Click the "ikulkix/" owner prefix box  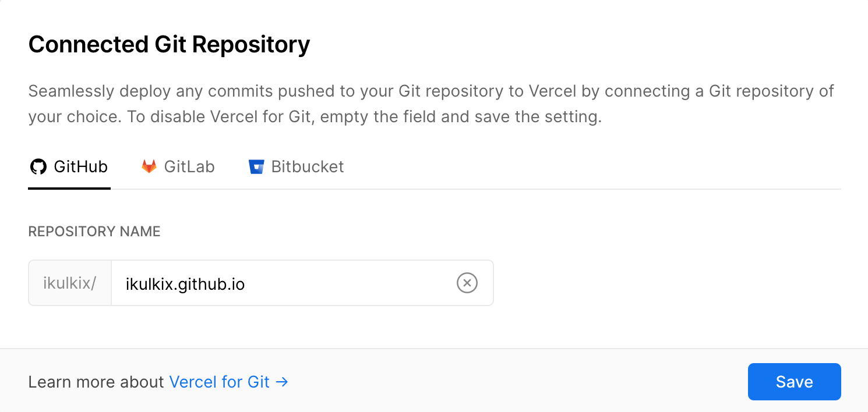(x=70, y=283)
